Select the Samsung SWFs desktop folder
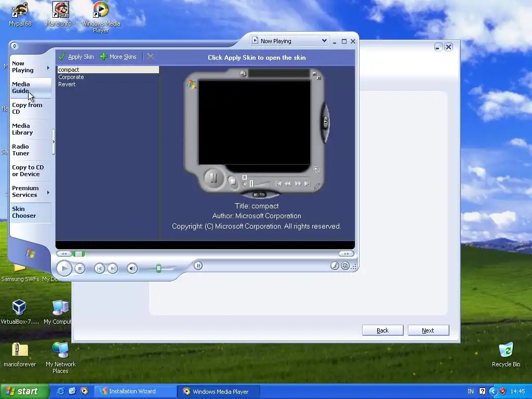Screen dimensions: 532x399 [x=20, y=275]
